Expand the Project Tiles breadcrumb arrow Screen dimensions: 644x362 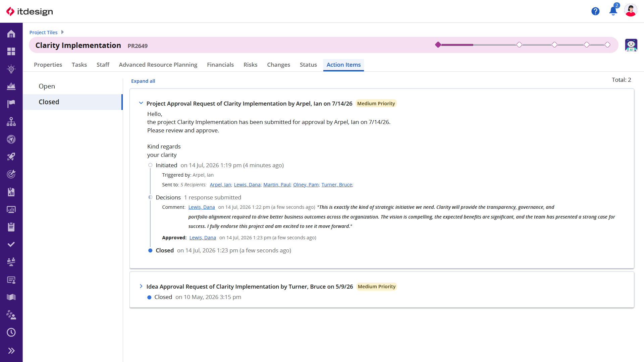pos(62,32)
